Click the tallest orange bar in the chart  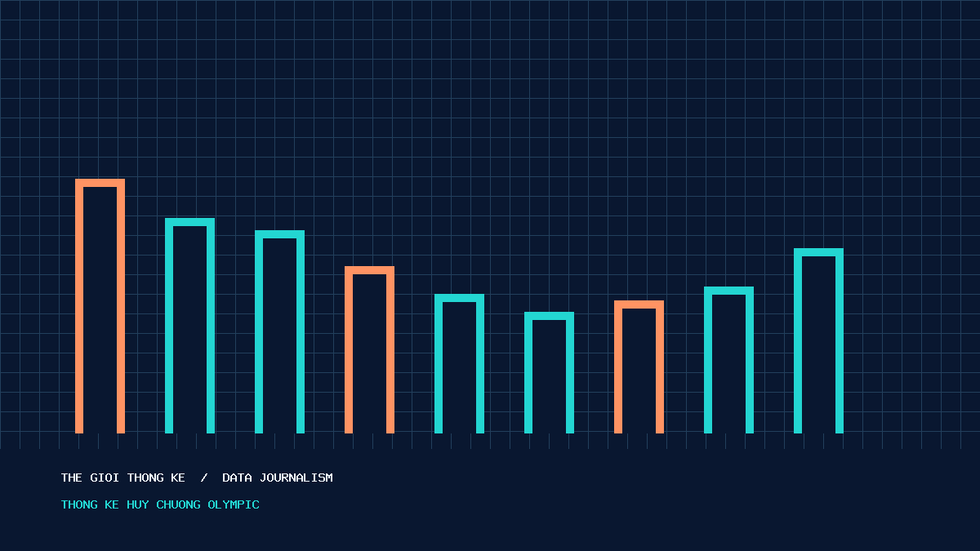coord(100,306)
